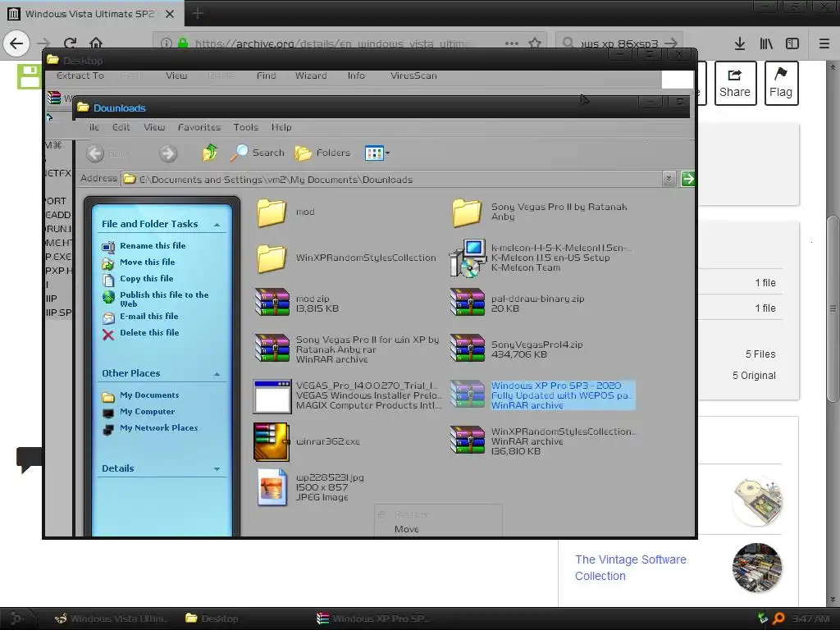Click Publish this file to the Web
The width and height of the screenshot is (840, 630).
164,299
